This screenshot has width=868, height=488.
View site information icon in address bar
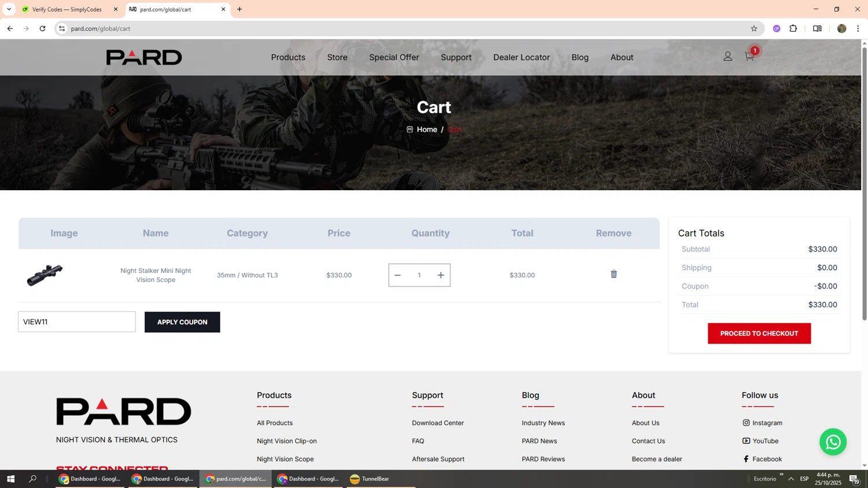pyautogui.click(x=62, y=28)
